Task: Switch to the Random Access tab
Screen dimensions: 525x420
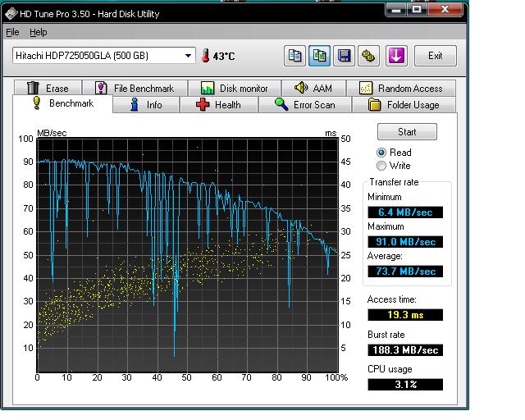Action: coord(401,88)
